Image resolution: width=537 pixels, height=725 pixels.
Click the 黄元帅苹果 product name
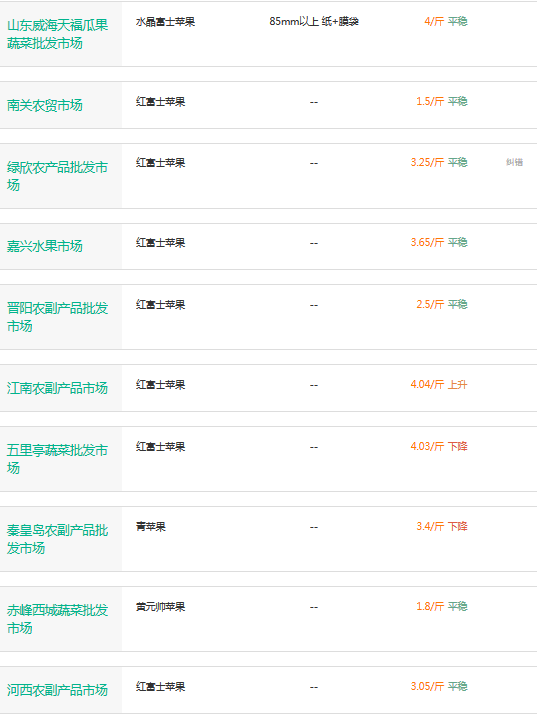coord(160,607)
